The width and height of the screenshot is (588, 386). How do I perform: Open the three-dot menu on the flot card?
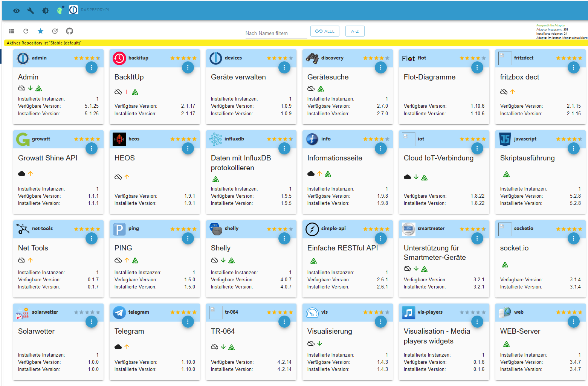477,67
